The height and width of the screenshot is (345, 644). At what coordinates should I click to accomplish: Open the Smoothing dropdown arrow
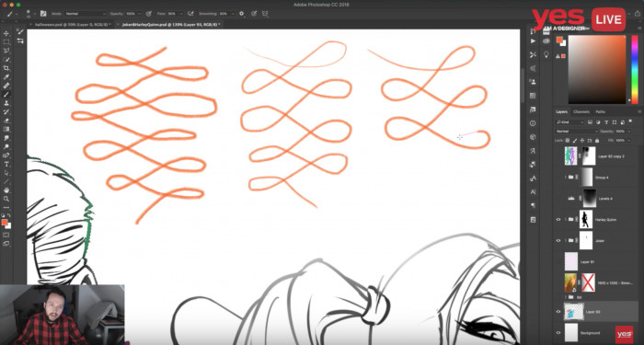pyautogui.click(x=232, y=14)
